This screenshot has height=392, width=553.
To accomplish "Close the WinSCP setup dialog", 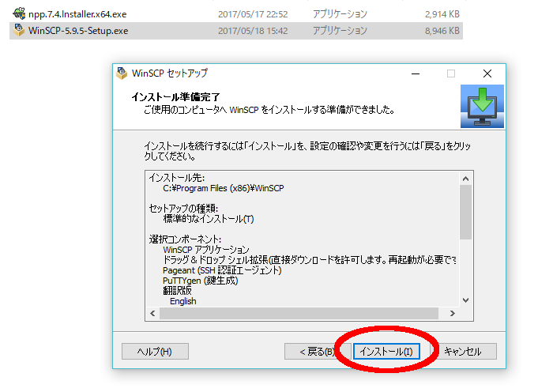I will (487, 73).
